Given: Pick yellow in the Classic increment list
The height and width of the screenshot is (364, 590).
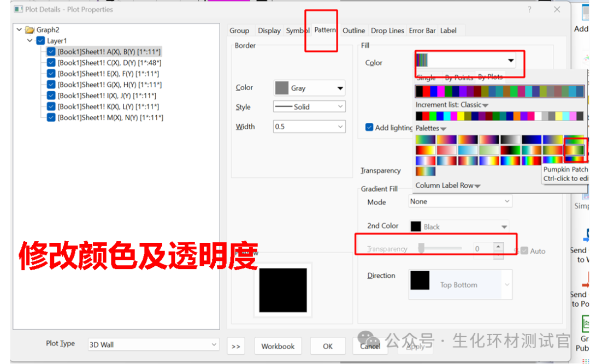Looking at the screenshot, I should click(x=461, y=116).
